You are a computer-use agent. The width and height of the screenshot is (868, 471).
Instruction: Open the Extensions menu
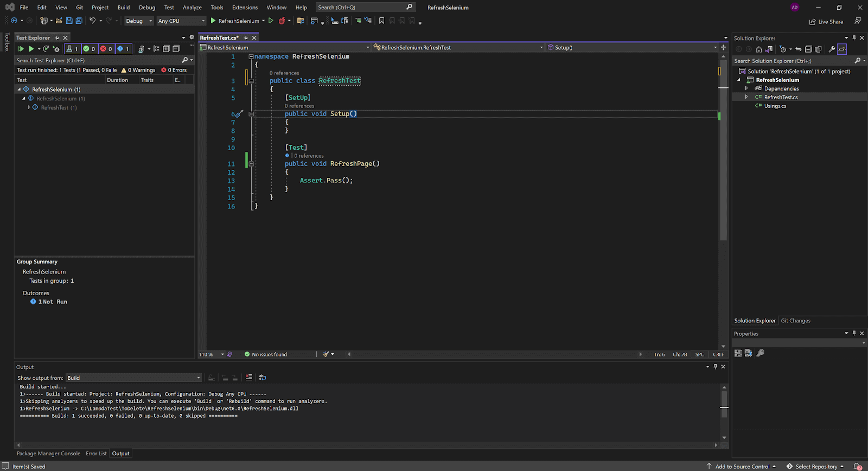245,8
